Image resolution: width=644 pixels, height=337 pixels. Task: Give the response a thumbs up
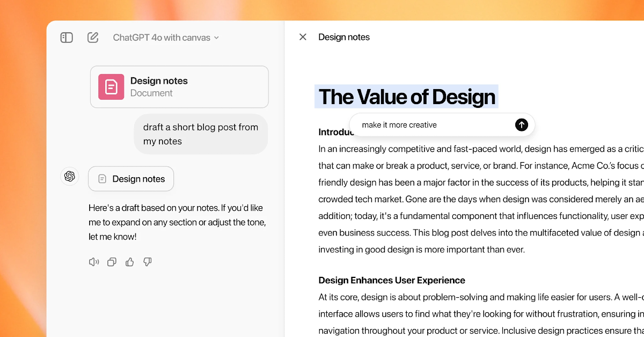pos(129,262)
